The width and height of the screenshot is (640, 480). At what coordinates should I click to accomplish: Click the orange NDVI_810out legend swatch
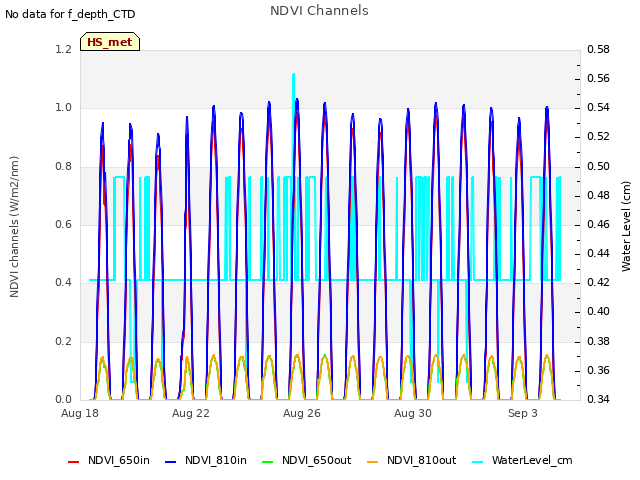pyautogui.click(x=372, y=462)
